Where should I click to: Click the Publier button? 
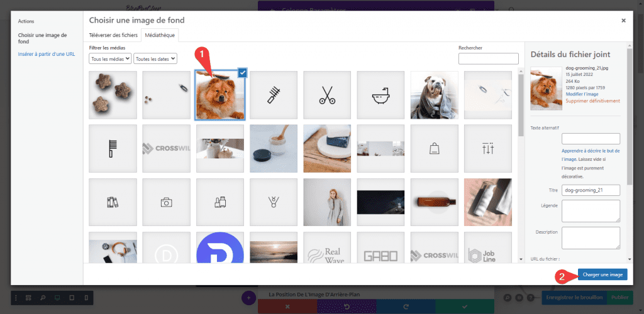pyautogui.click(x=619, y=297)
